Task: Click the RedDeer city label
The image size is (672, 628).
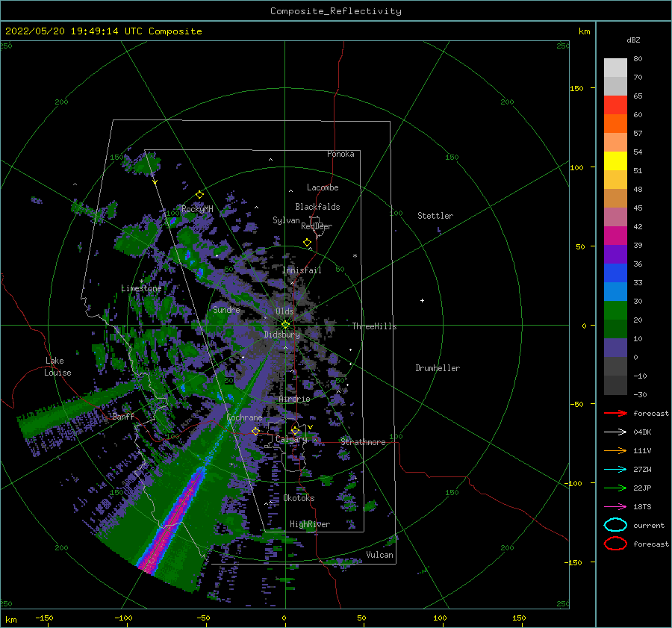Action: [x=317, y=226]
